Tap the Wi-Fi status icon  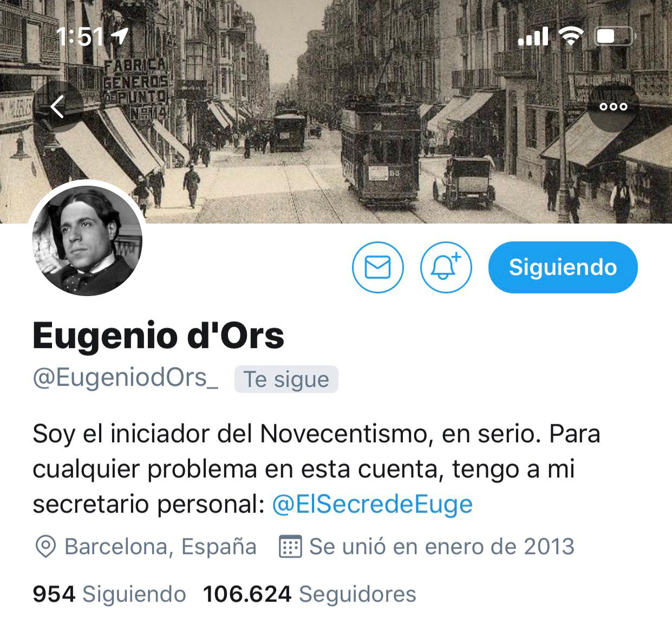click(x=571, y=36)
